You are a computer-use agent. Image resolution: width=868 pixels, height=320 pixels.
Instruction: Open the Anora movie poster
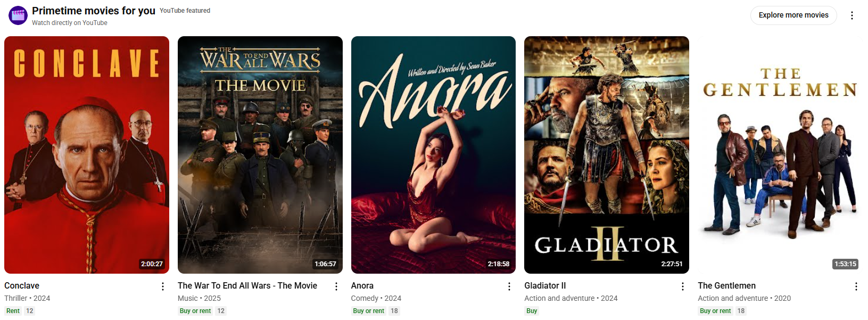point(433,155)
